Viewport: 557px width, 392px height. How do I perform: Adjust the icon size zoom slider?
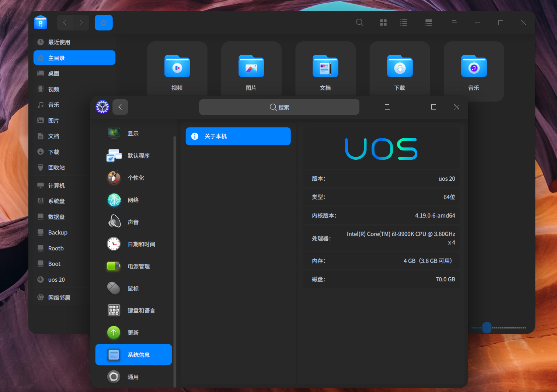pyautogui.click(x=487, y=327)
